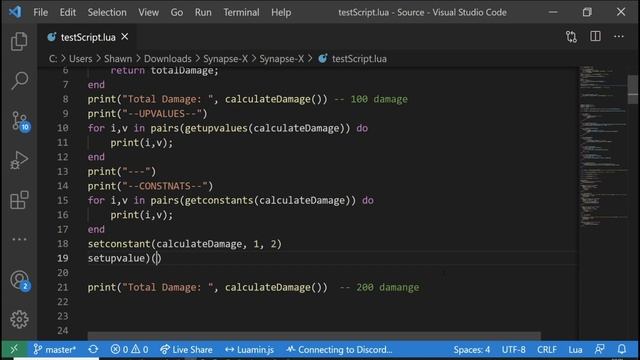Click "return totalDamage;" on line 6
The width and height of the screenshot is (640, 360).
pyautogui.click(x=164, y=71)
